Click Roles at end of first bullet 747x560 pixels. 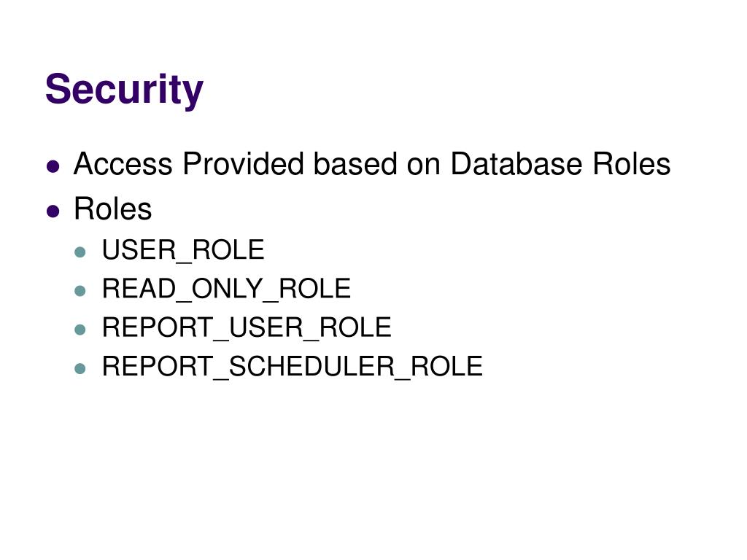point(632,164)
